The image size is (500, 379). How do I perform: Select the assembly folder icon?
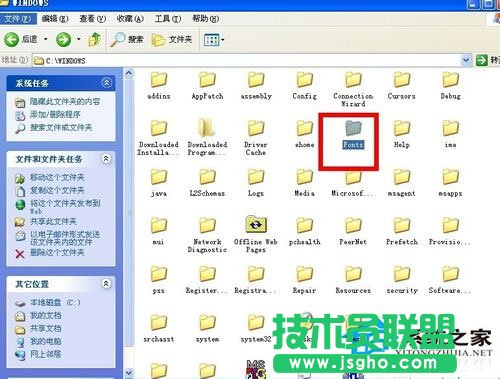tap(256, 80)
